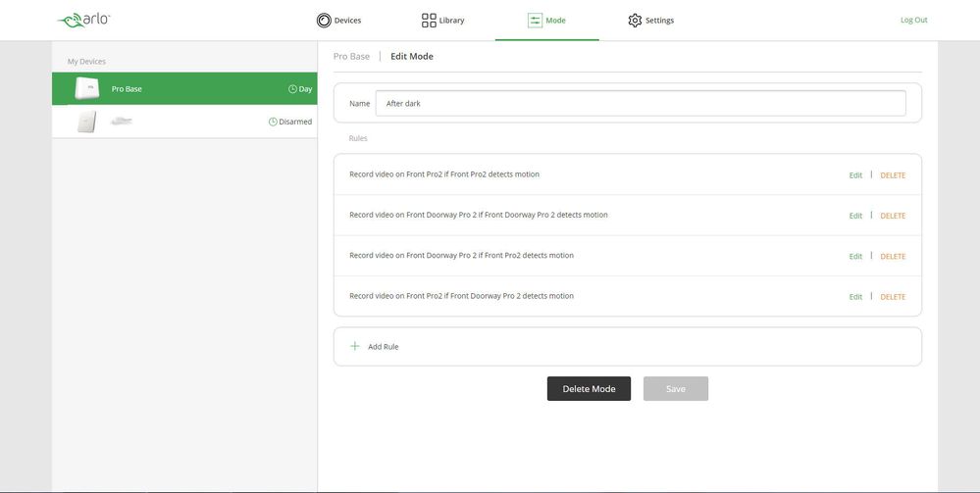Screen dimensions: 980x493
Task: Click the first rule's description text
Action: (x=444, y=174)
